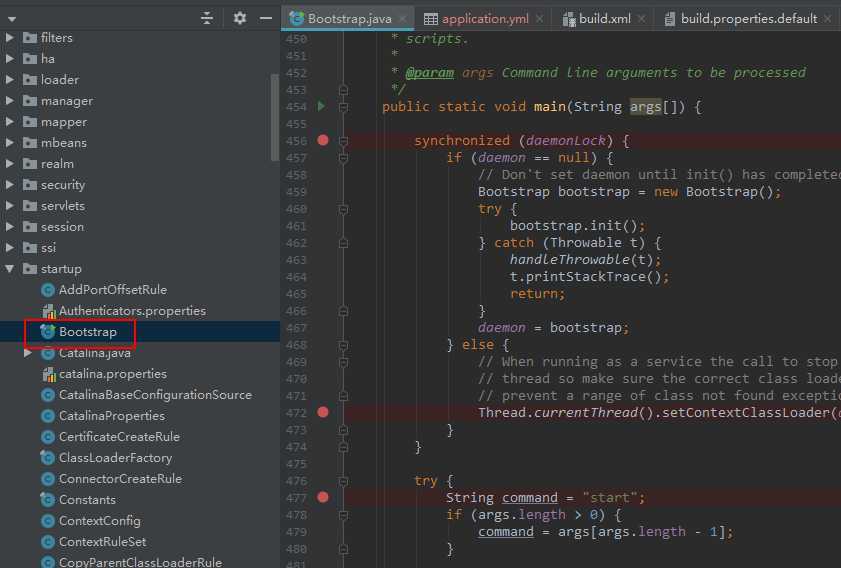Screen dimensions: 841x568
Task: Close the Bootstrap.java tab
Action: pos(403,19)
